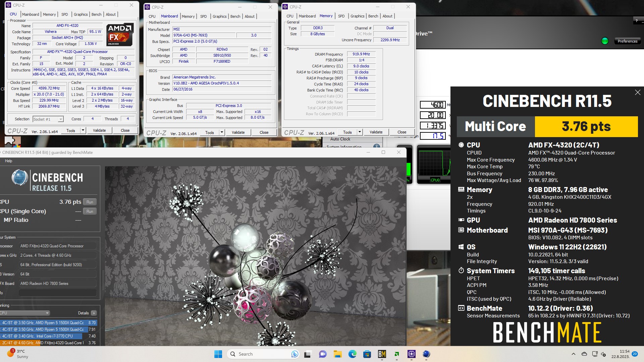Open the weather widget showing 31°C Sunny
Screen dimensions: 644x362
point(17,354)
